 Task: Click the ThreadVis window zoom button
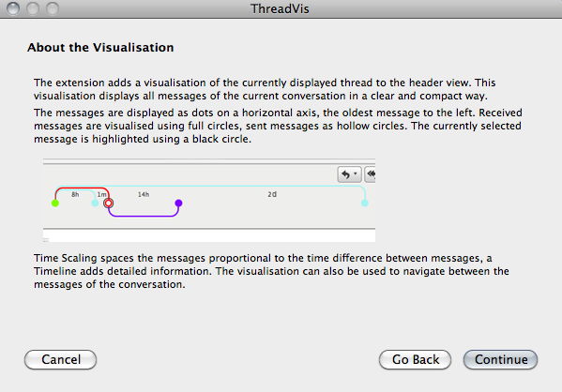[x=53, y=8]
